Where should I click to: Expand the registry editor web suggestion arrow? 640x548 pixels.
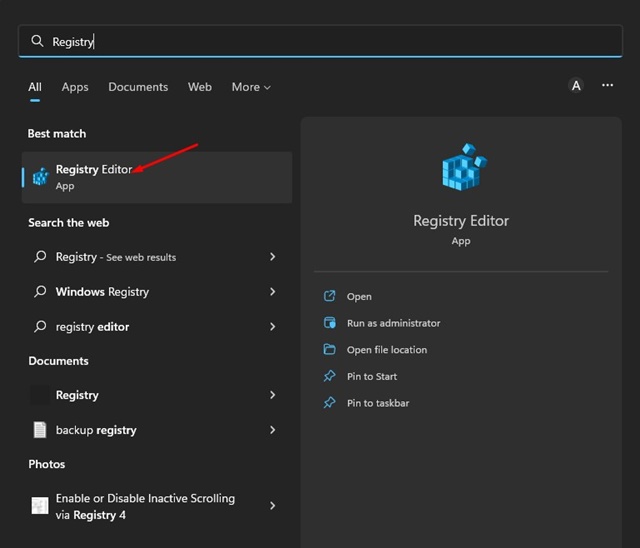pyautogui.click(x=273, y=327)
